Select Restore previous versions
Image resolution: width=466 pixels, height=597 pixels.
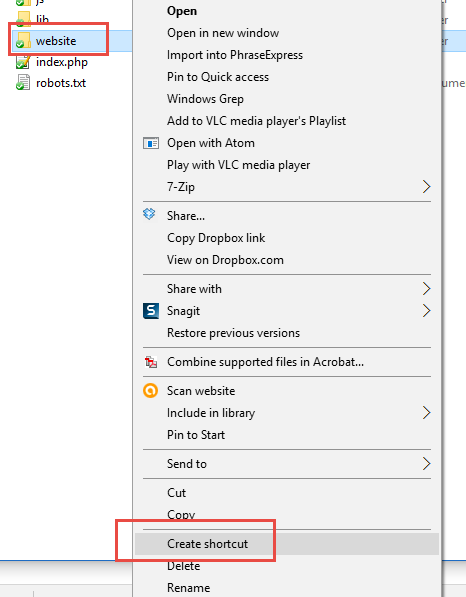(233, 333)
